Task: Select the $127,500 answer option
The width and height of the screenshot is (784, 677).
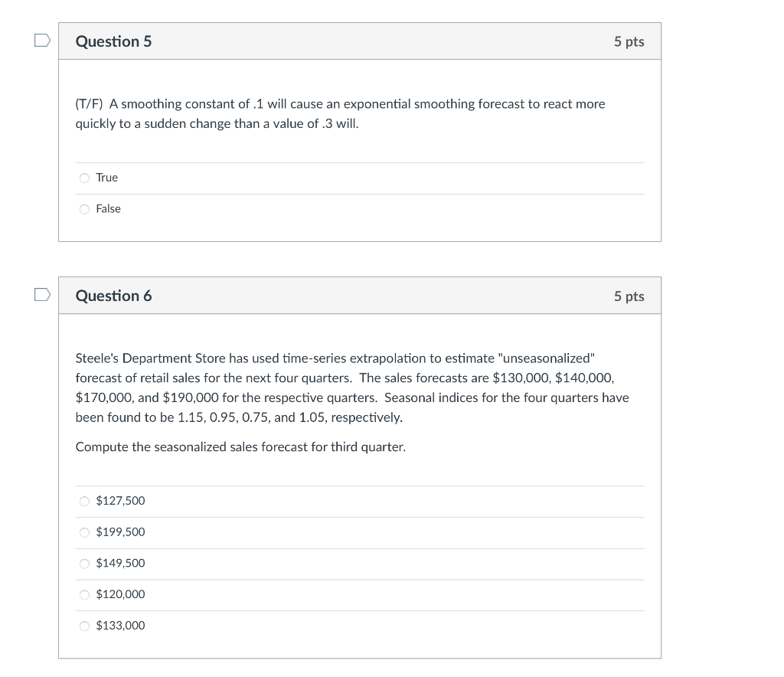Action: (x=84, y=501)
